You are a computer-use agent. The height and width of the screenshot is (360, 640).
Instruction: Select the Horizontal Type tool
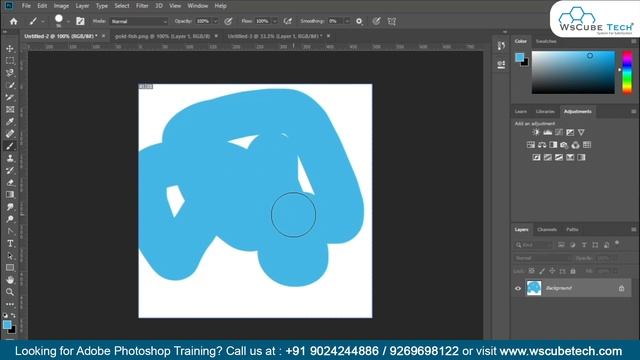click(10, 244)
